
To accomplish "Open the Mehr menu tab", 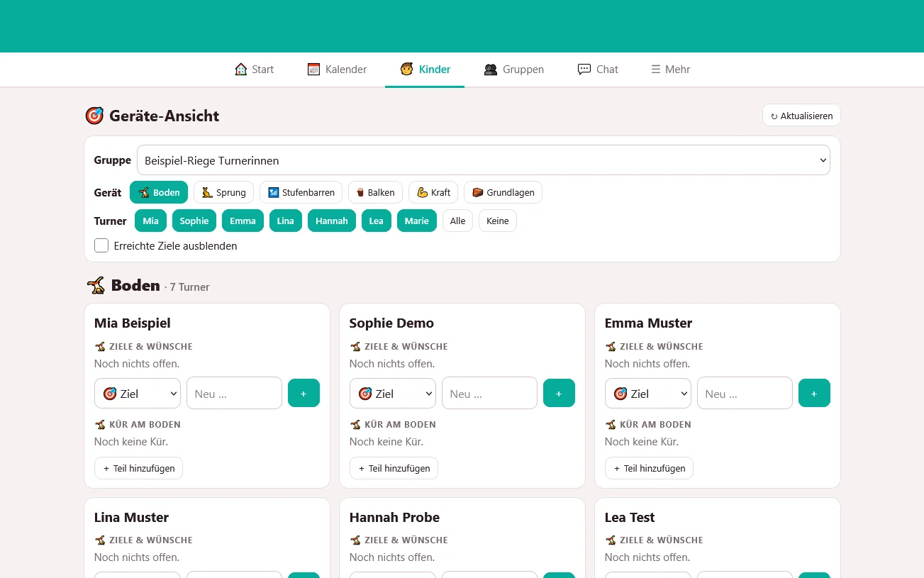I will (671, 70).
